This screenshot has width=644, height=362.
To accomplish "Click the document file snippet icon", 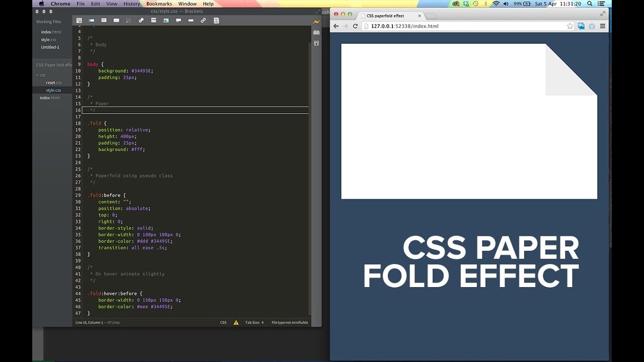I will click(216, 21).
